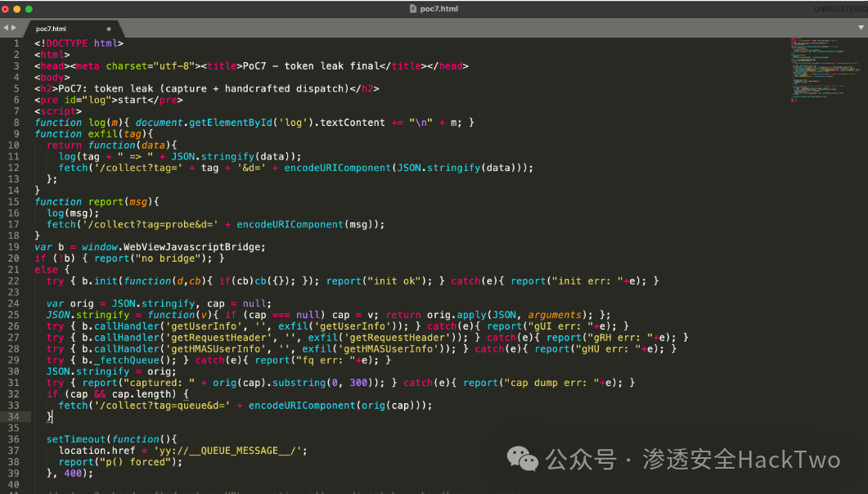The width and height of the screenshot is (868, 494).
Task: Click line number 34 in the gutter
Action: point(14,416)
